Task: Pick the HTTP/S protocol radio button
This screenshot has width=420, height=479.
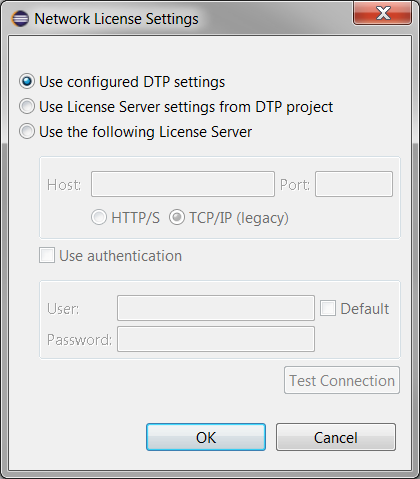Action: click(99, 217)
